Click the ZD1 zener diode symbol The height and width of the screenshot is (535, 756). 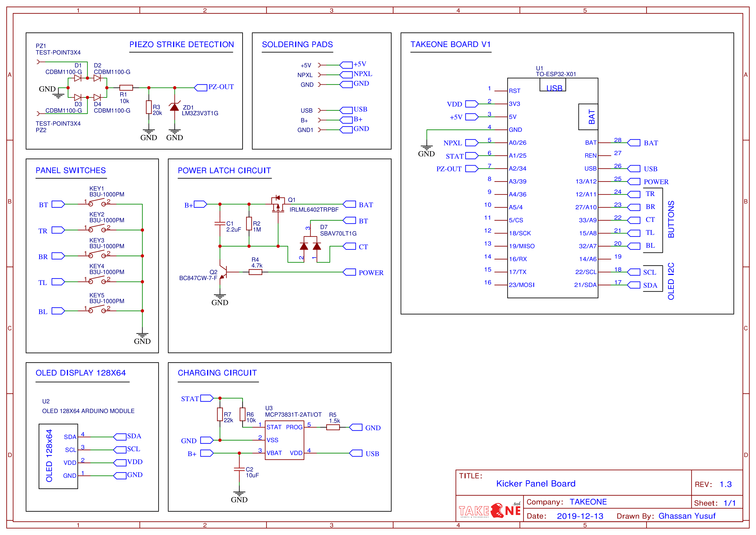tap(175, 107)
